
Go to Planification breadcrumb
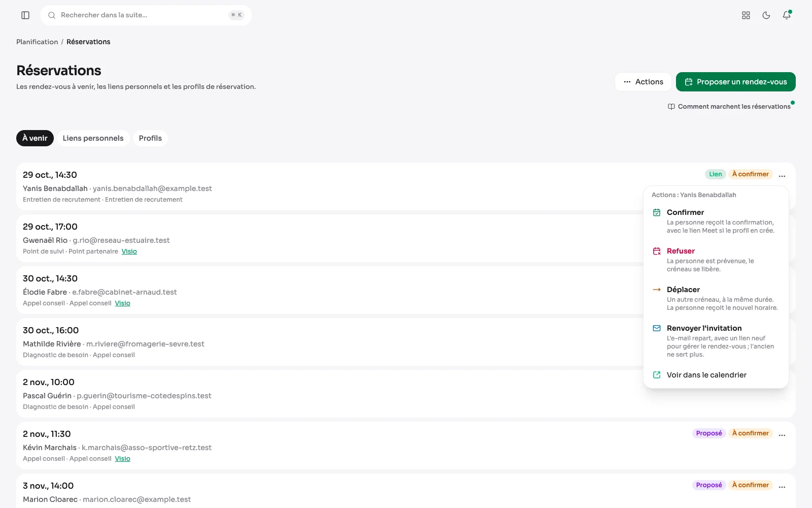click(x=37, y=42)
